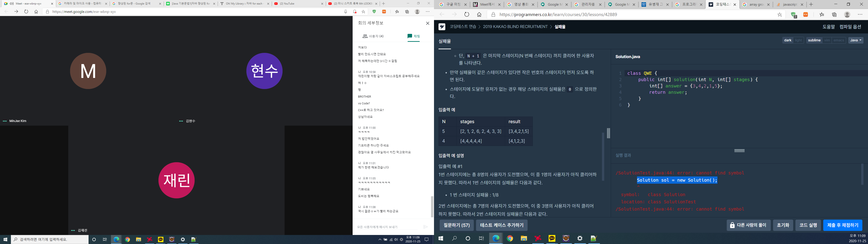Click the 제출 후 채점하기 submit button
The image size is (868, 244).
842,225
